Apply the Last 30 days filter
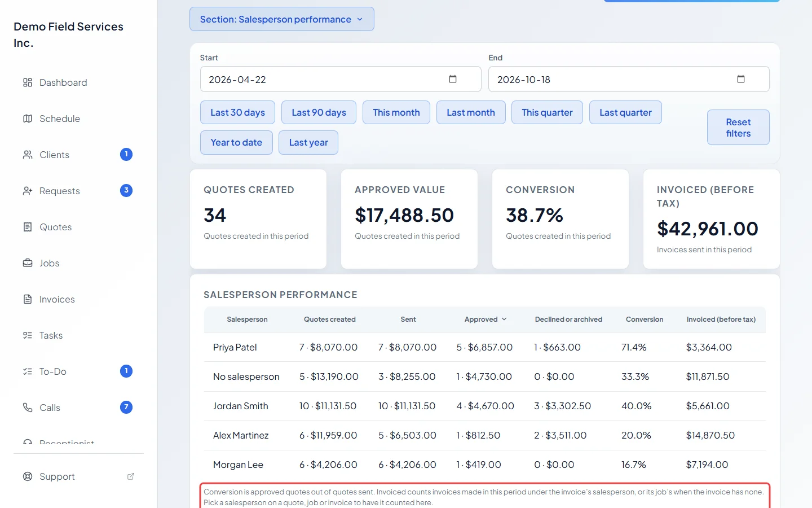The height and width of the screenshot is (508, 812). click(237, 112)
